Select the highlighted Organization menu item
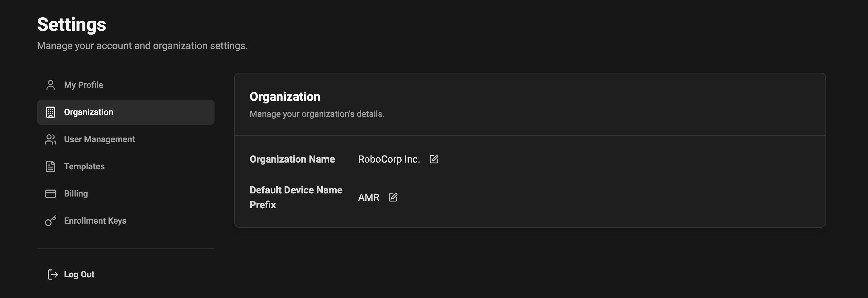The image size is (868, 298). [x=89, y=112]
